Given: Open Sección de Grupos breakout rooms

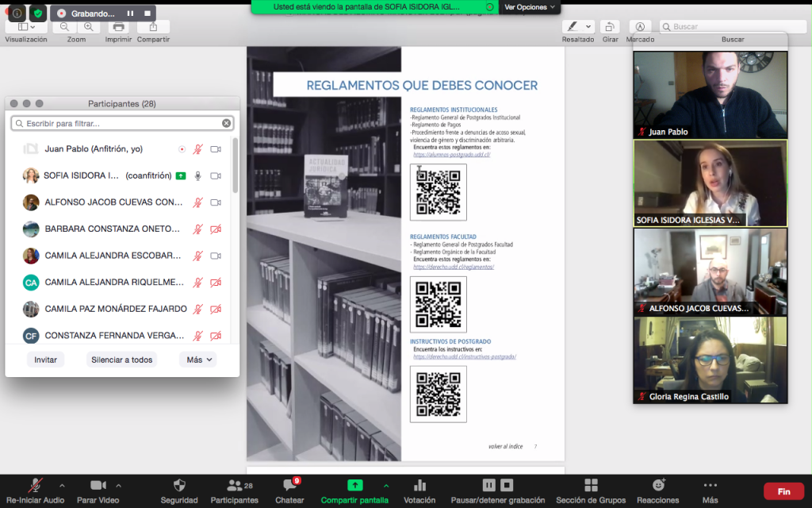Looking at the screenshot, I should click(x=591, y=485).
